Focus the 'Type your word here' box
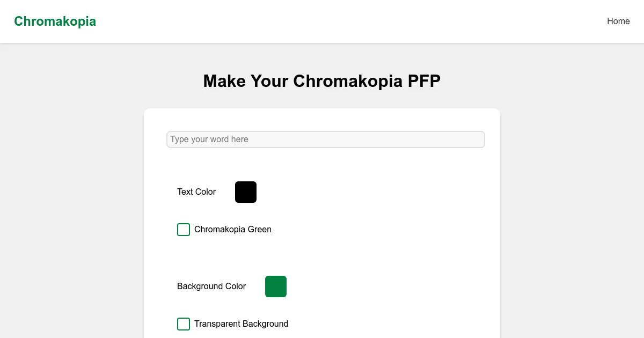Image resolution: width=644 pixels, height=338 pixels. [x=325, y=139]
